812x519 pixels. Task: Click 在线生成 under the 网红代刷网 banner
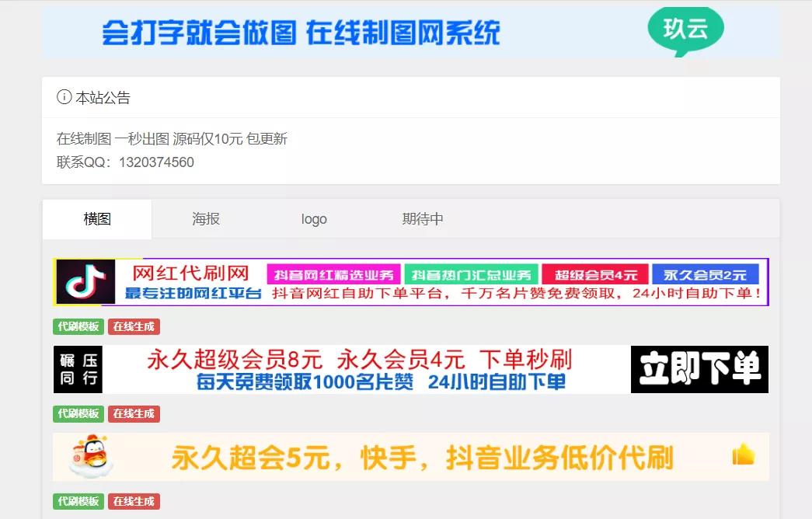click(x=134, y=327)
